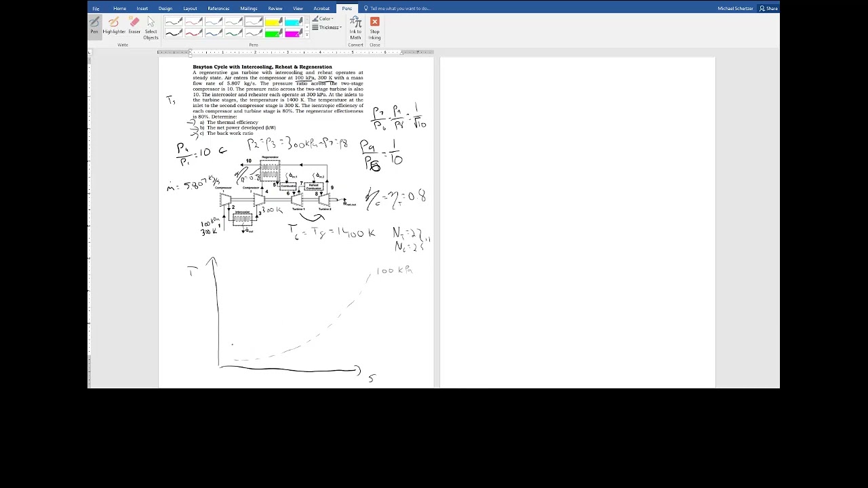Expand the full pens gallery
The height and width of the screenshot is (488, 868).
(x=307, y=35)
